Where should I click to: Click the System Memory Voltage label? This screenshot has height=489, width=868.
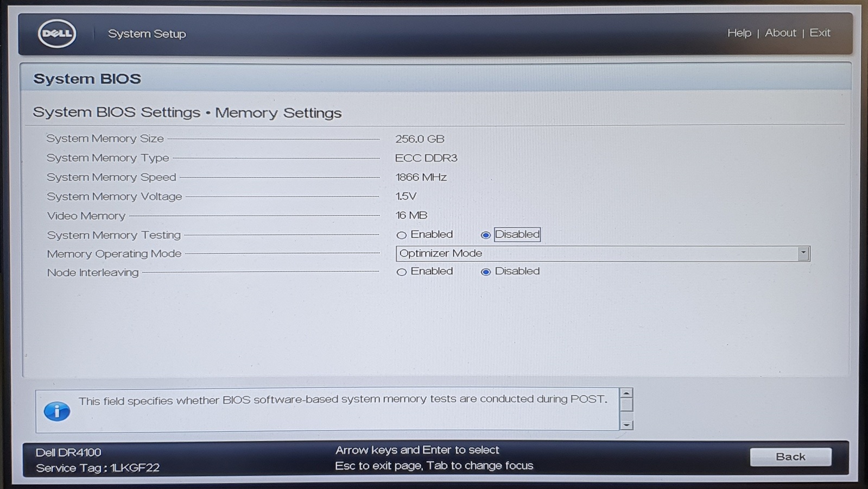[114, 197]
